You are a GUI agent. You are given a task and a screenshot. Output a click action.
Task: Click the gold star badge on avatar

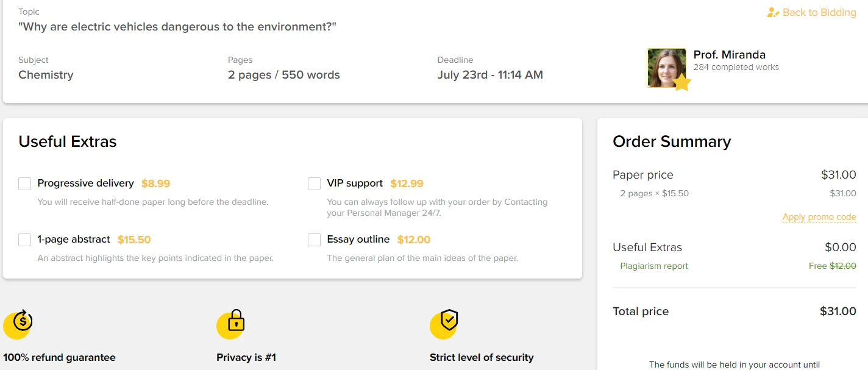pyautogui.click(x=681, y=83)
